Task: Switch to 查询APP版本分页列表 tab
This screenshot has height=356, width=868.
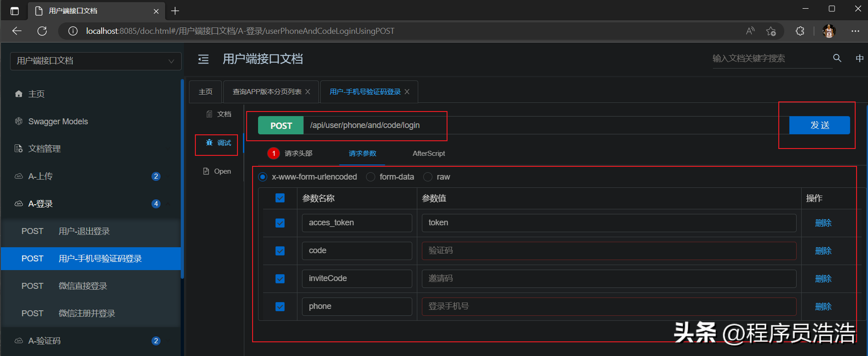Action: [x=267, y=92]
